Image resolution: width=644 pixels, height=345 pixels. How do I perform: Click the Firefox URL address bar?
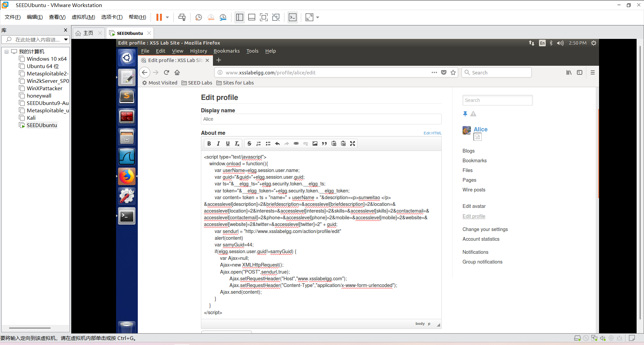[x=327, y=72]
